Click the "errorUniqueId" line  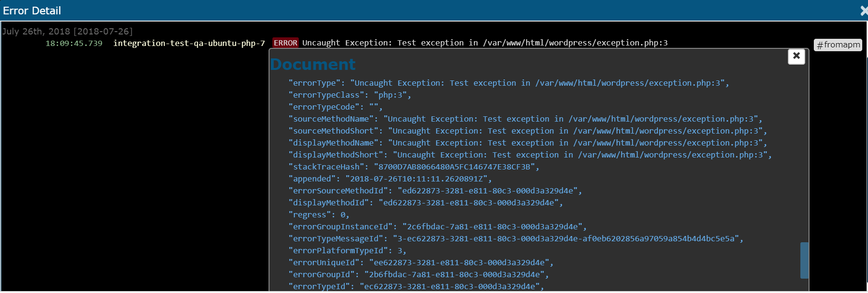(x=421, y=263)
